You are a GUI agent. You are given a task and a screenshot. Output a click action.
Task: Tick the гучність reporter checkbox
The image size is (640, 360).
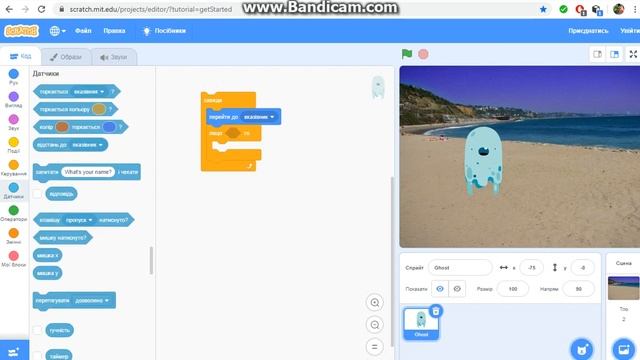pyautogui.click(x=37, y=330)
